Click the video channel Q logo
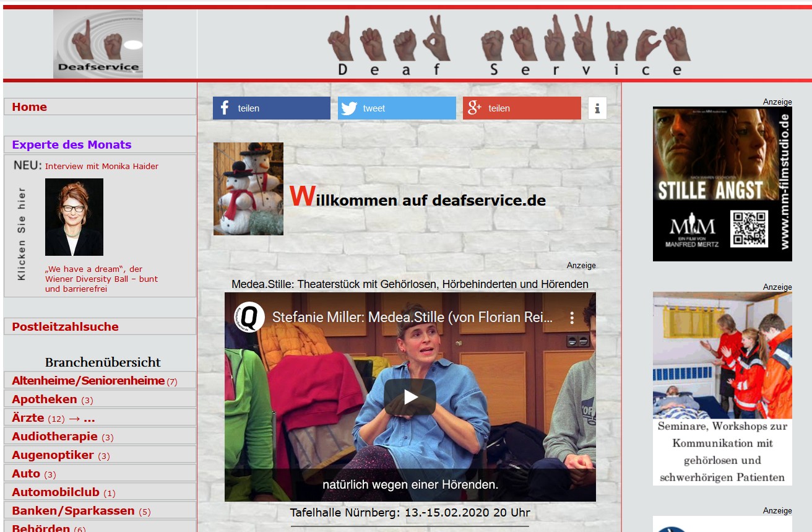The height and width of the screenshot is (532, 812). [249, 318]
